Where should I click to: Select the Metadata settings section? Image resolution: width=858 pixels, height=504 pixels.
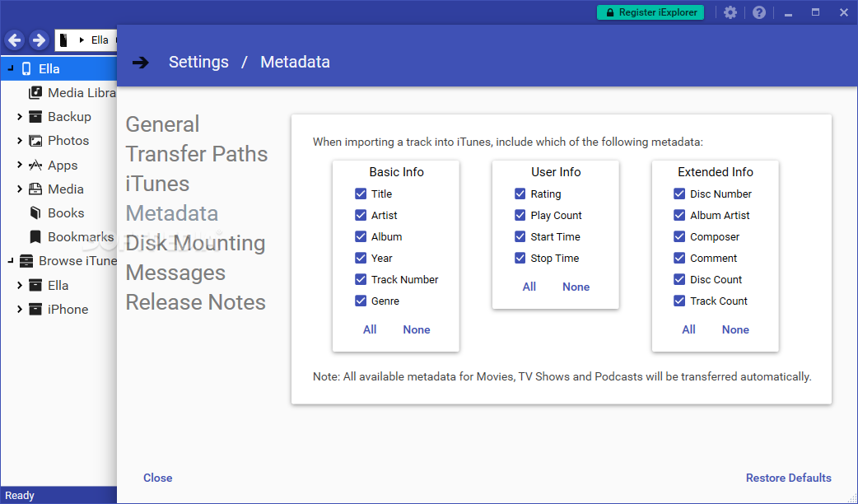click(172, 212)
